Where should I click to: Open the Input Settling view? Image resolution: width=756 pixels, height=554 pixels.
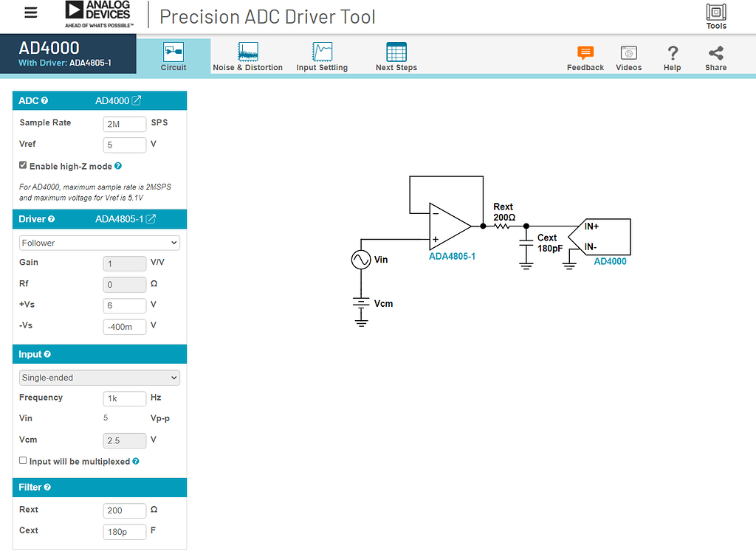[x=323, y=55]
